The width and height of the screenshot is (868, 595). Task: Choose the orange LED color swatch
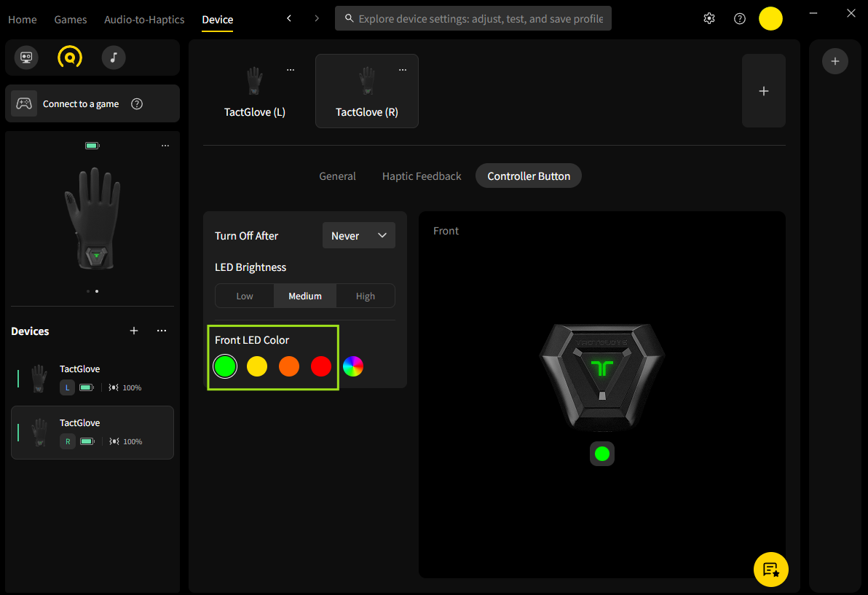click(289, 366)
